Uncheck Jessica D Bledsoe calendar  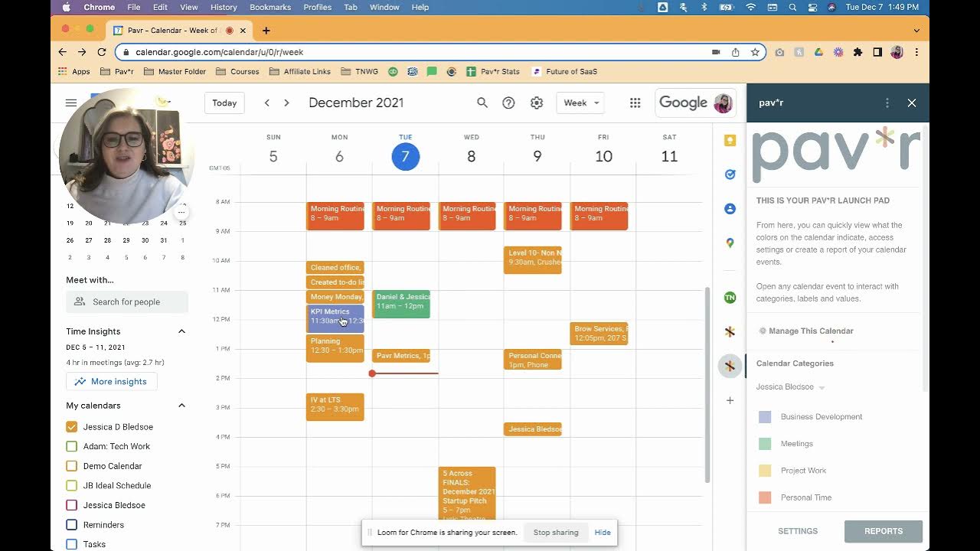pos(71,427)
